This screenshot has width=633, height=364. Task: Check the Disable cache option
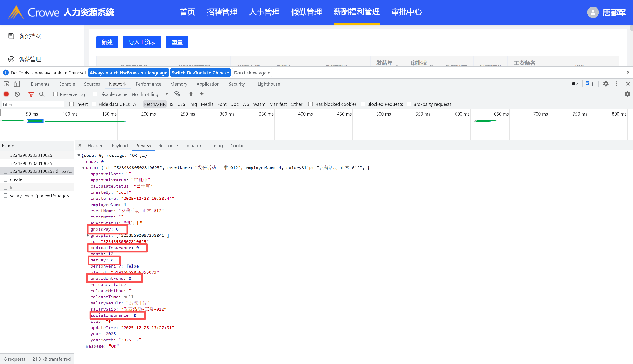(x=95, y=94)
